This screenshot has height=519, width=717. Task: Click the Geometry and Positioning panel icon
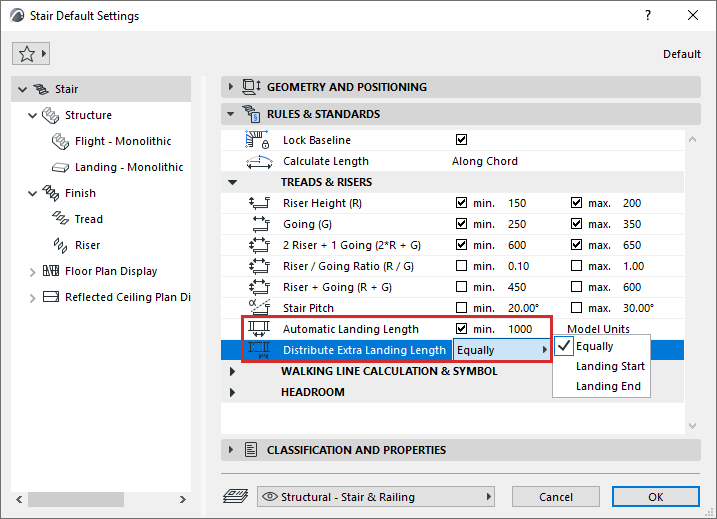click(252, 87)
